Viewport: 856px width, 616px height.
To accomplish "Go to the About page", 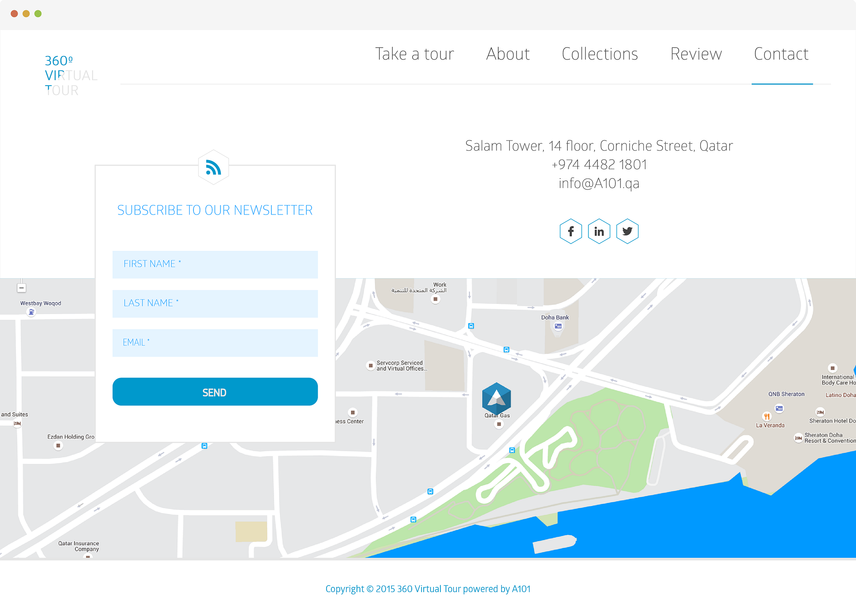I will pyautogui.click(x=508, y=54).
